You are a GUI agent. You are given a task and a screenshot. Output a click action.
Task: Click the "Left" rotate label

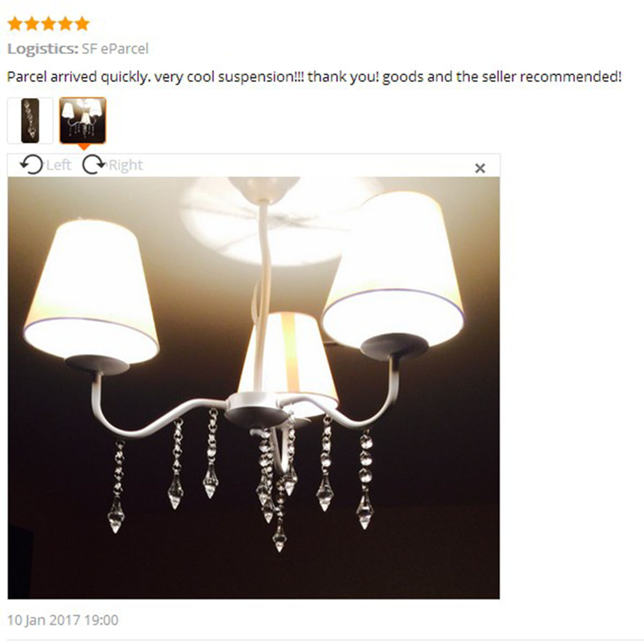click(x=58, y=165)
